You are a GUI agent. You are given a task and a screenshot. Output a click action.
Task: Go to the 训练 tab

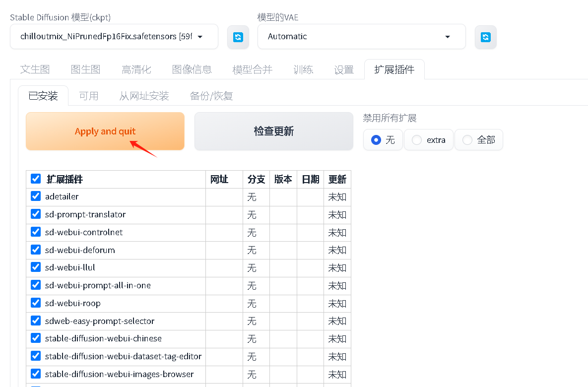303,69
